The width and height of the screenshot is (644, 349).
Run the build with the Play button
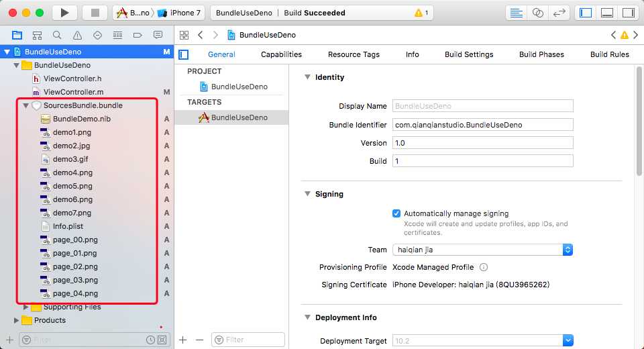click(64, 13)
